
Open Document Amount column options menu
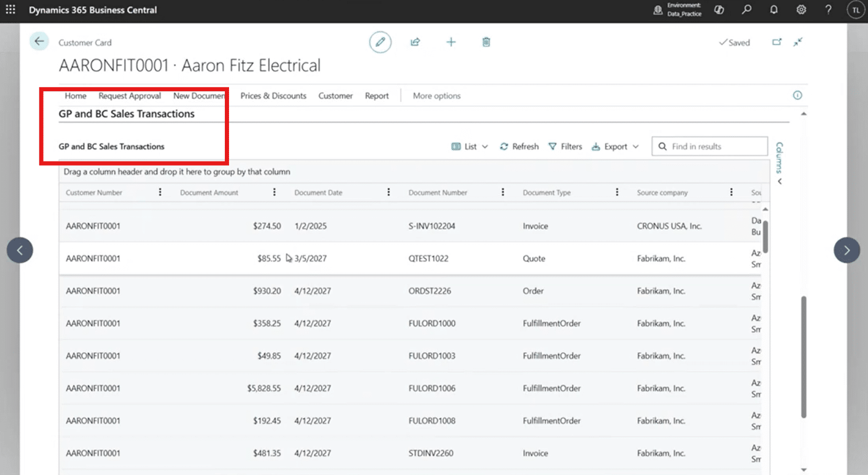(x=274, y=192)
